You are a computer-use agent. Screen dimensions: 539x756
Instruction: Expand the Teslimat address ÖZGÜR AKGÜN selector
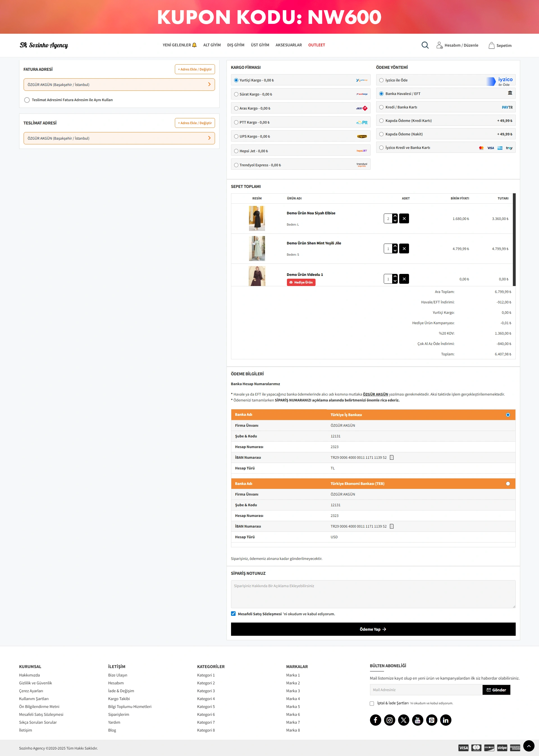(x=119, y=138)
